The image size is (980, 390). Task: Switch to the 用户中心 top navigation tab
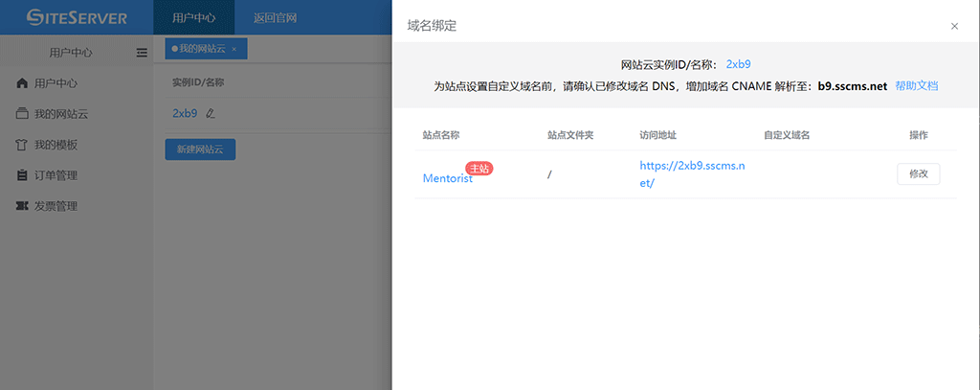pyautogui.click(x=193, y=18)
